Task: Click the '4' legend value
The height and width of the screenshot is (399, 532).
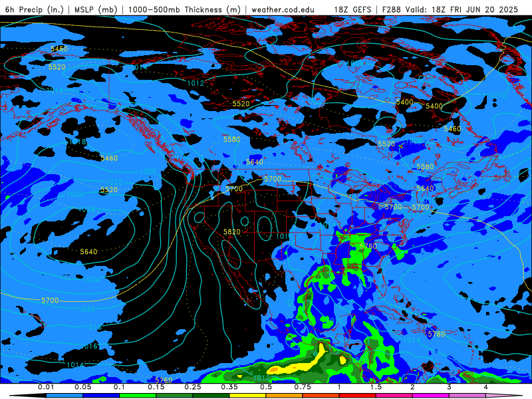Action: 486,387
